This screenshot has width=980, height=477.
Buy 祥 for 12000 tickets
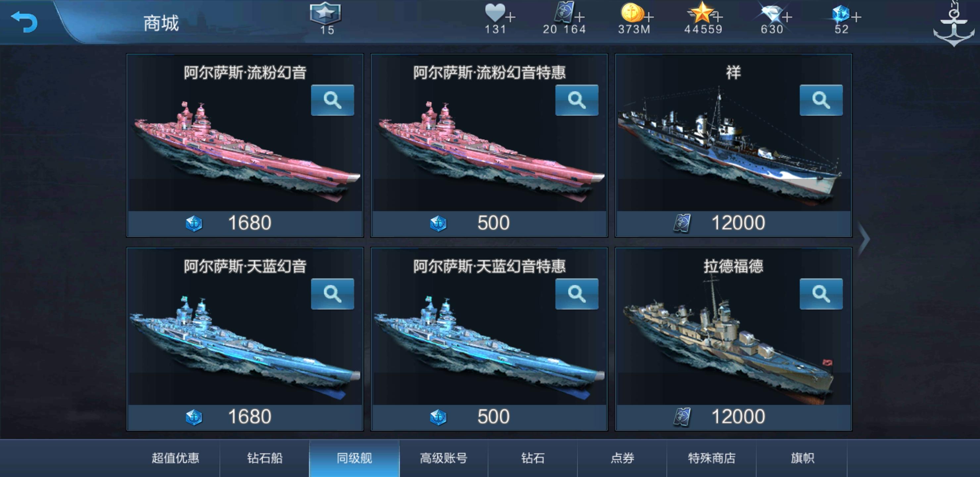[x=733, y=224]
